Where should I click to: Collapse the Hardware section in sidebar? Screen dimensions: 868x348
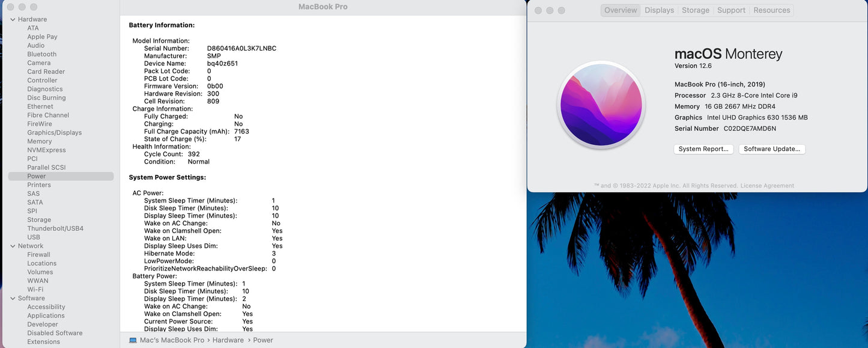(13, 19)
